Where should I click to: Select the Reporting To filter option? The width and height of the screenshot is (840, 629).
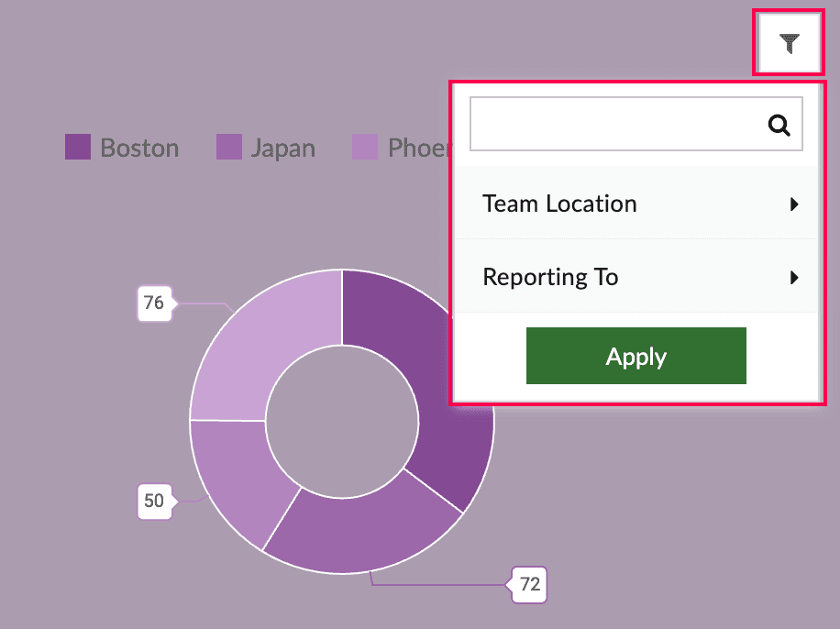550,277
